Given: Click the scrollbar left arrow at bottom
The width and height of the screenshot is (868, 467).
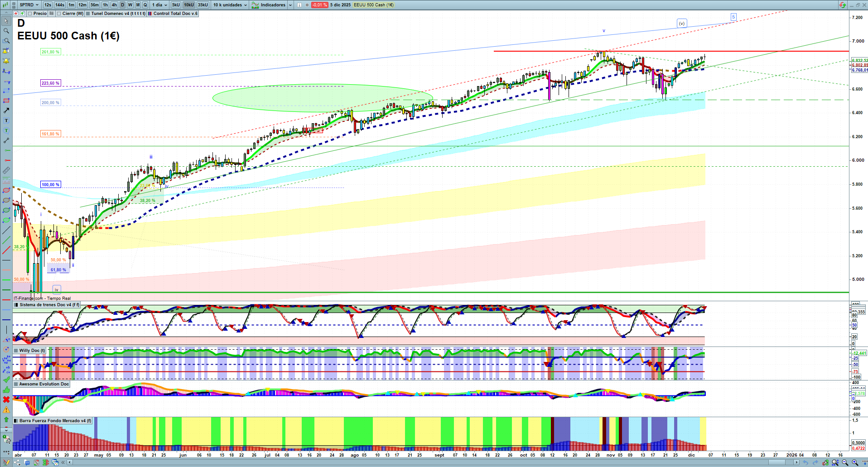Looking at the screenshot, I should coord(69,462).
